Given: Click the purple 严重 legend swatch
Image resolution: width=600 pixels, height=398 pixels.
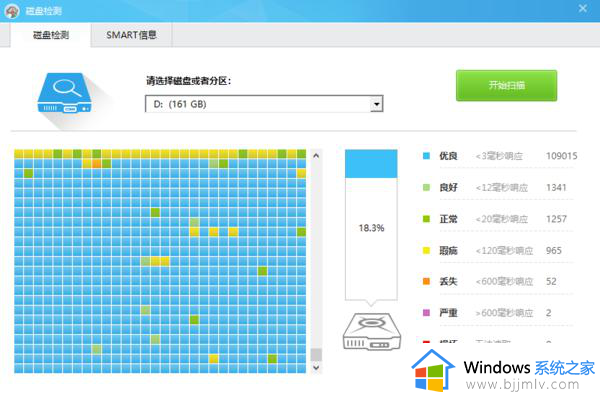Looking at the screenshot, I should tap(426, 313).
